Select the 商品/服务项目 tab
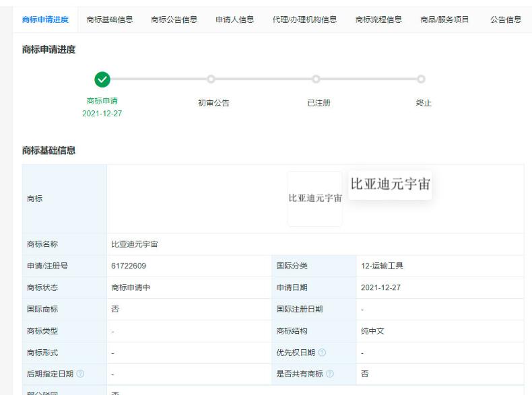This screenshot has width=532, height=395. coord(444,20)
